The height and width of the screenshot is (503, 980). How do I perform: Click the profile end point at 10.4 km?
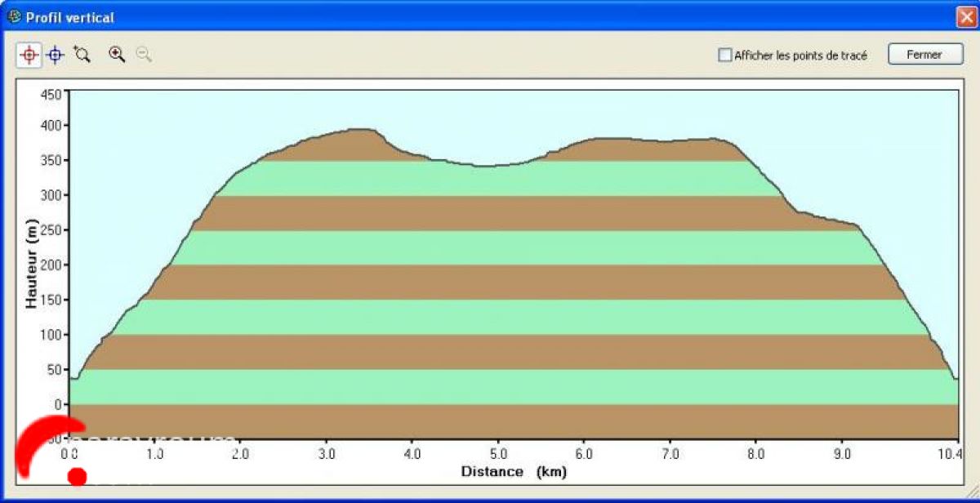955,378
